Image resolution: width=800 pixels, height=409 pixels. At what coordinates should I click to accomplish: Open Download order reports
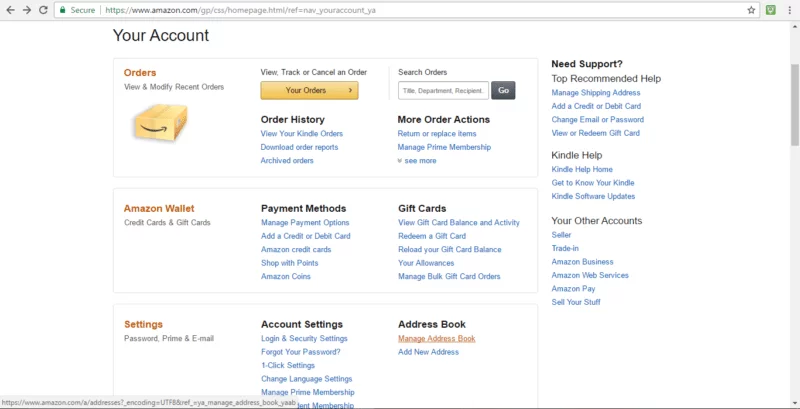point(299,147)
